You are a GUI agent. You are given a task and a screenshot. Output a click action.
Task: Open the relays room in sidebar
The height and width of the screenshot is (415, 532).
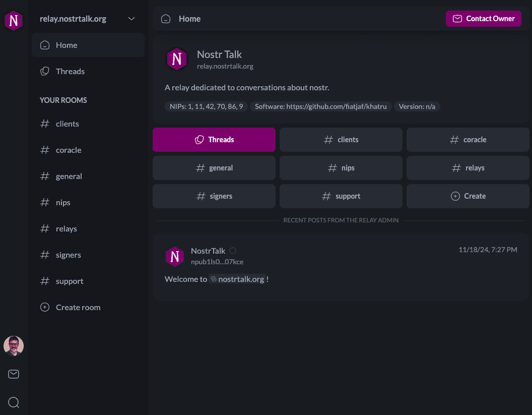[88, 228]
